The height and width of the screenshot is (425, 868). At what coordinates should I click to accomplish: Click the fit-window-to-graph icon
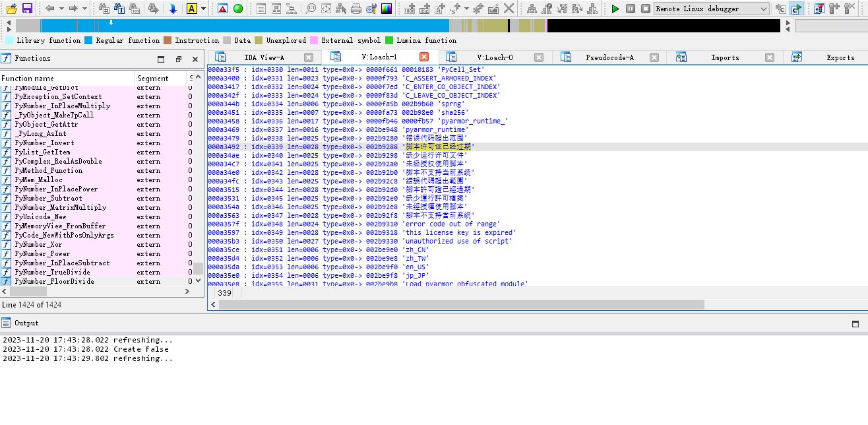click(x=326, y=9)
